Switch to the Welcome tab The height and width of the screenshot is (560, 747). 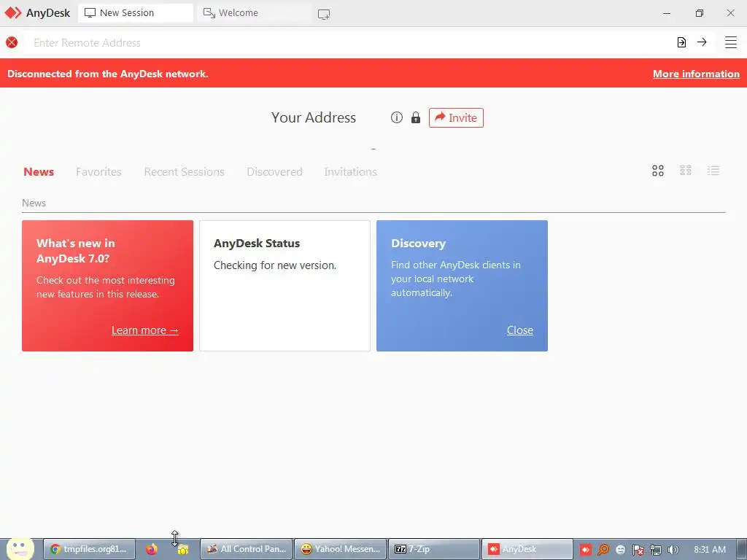[252, 13]
